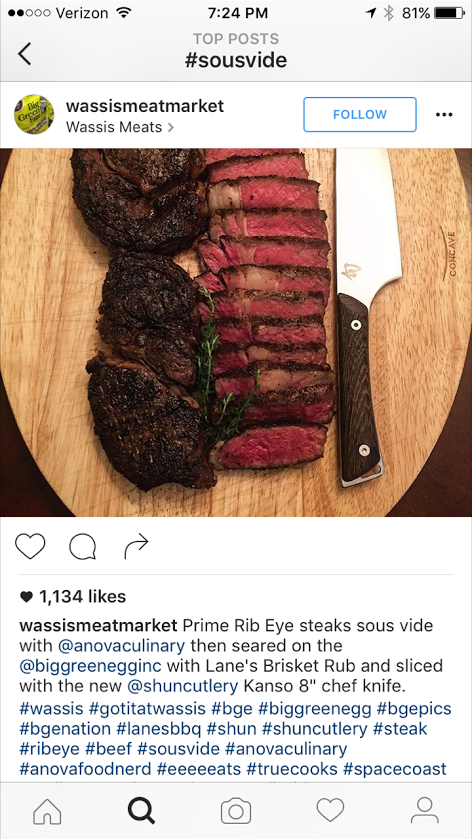Tap the sliced steak photo
The width and height of the screenshot is (472, 839).
(236, 332)
